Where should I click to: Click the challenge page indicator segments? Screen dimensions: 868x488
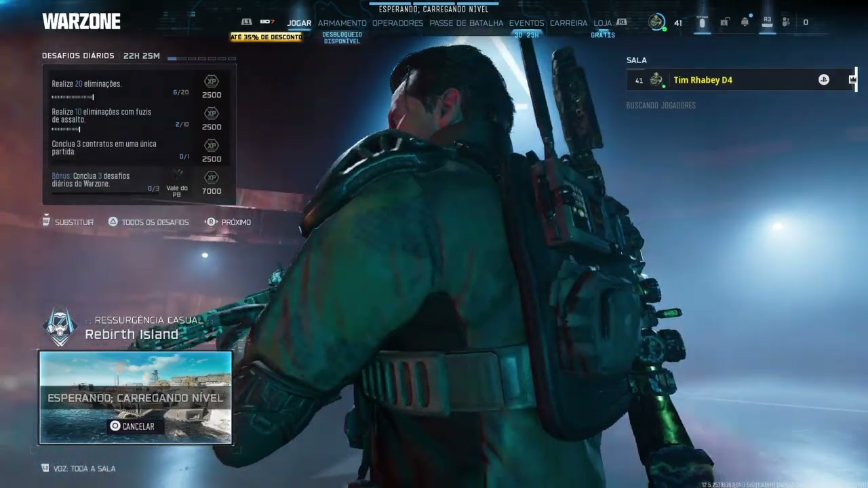pyautogui.click(x=201, y=59)
